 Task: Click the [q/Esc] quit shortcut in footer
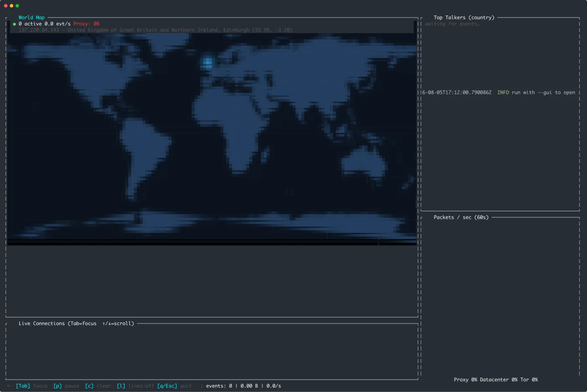174,386
